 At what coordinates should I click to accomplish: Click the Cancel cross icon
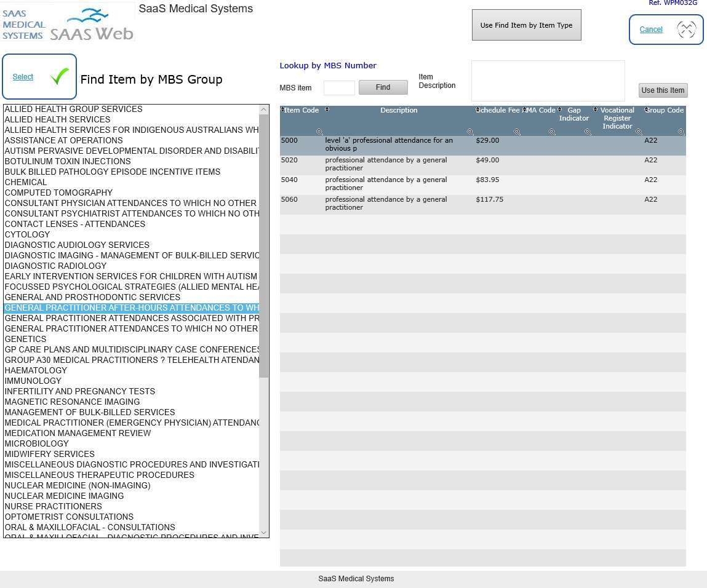pyautogui.click(x=686, y=30)
